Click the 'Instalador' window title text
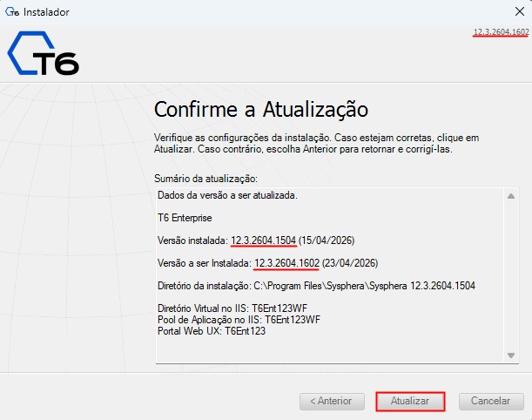 [46, 12]
